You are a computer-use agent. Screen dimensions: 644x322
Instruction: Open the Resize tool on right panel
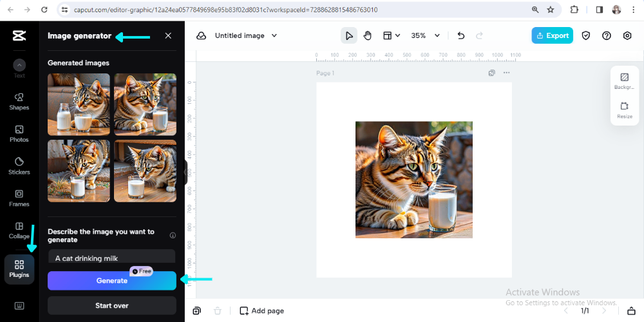(624, 111)
